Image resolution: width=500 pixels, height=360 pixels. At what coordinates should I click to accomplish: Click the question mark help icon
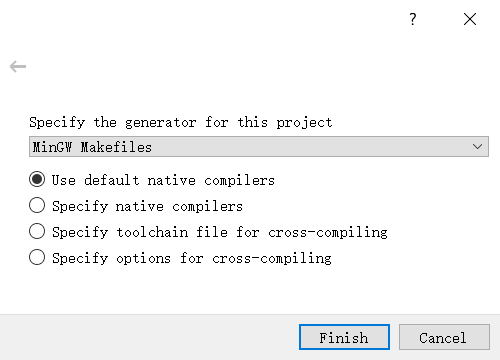click(x=413, y=19)
